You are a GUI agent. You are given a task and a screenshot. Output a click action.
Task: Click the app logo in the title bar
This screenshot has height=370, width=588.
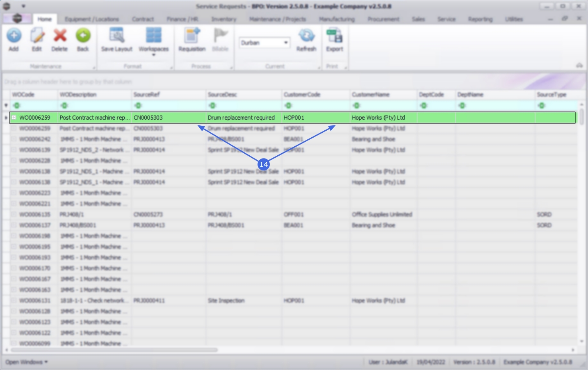click(x=7, y=6)
